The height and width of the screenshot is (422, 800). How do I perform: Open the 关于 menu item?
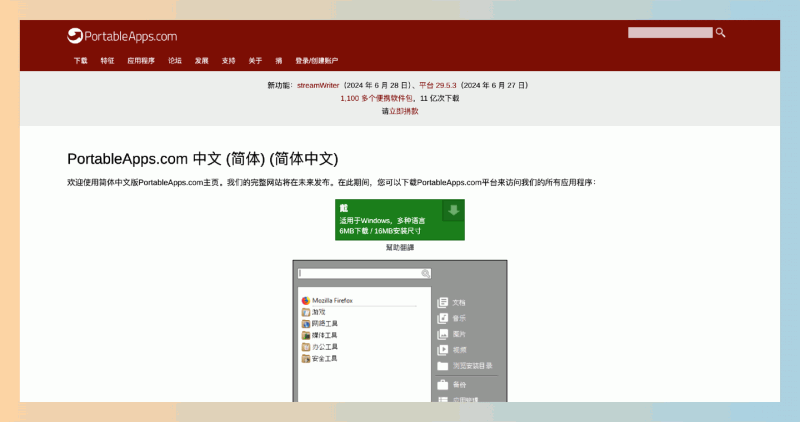coord(255,61)
